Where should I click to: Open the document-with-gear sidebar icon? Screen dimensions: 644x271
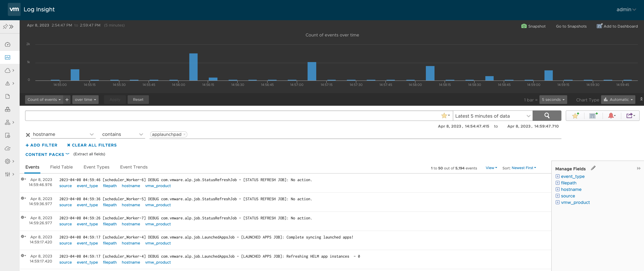click(8, 136)
